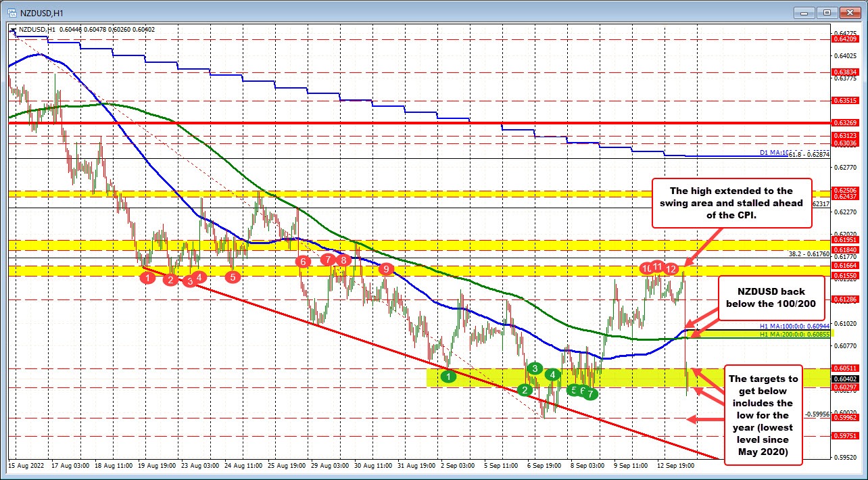Screen dimensions: 868x480
Task: Click the 38.2 - 0.61760 Fibonacci label
Action: tap(809, 254)
